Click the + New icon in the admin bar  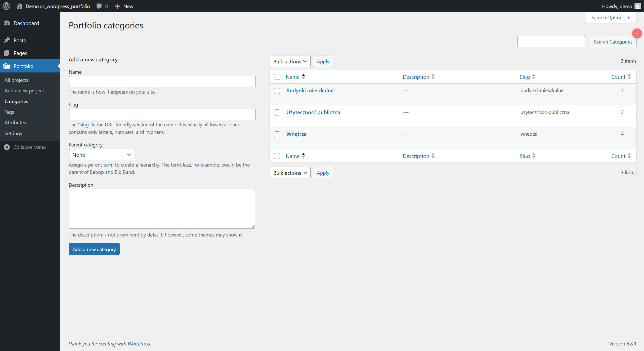click(x=117, y=6)
